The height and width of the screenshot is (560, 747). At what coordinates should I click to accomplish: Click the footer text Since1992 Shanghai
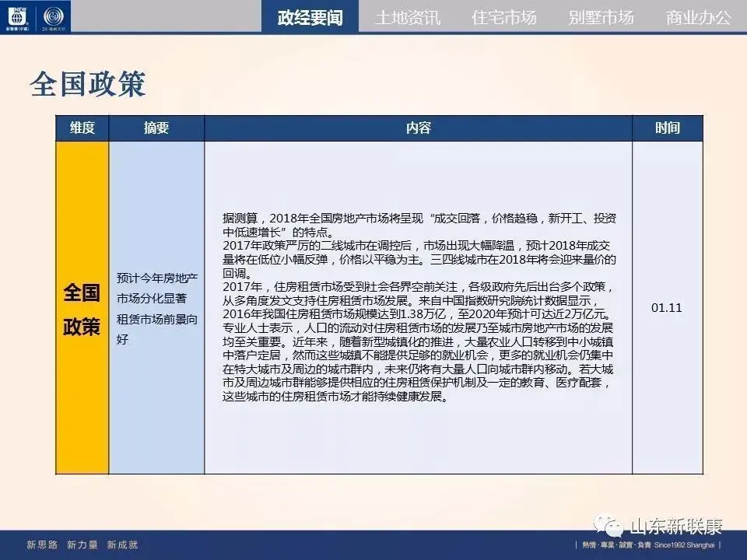pos(684,544)
